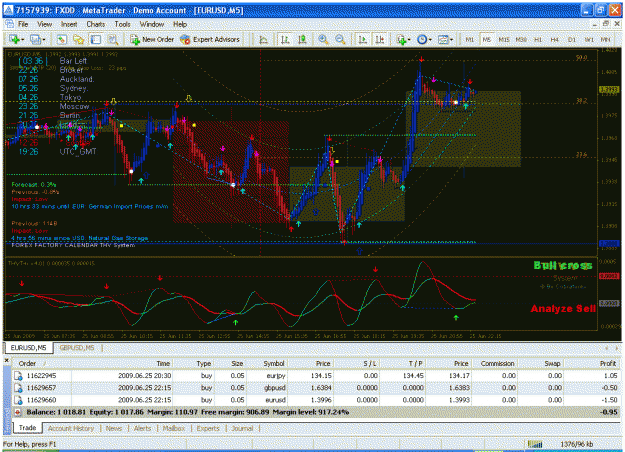Open the Tools menu

point(122,24)
